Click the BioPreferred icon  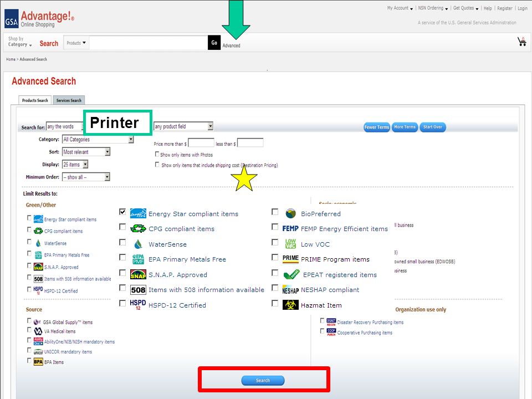pyautogui.click(x=290, y=213)
